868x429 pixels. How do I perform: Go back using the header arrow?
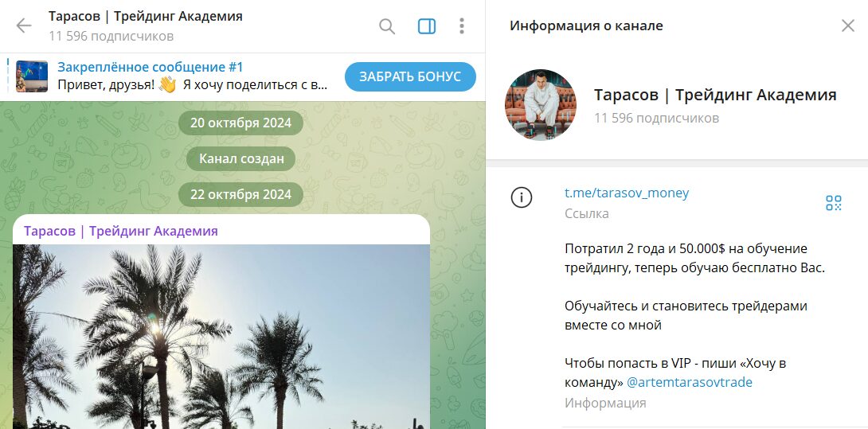click(x=24, y=26)
